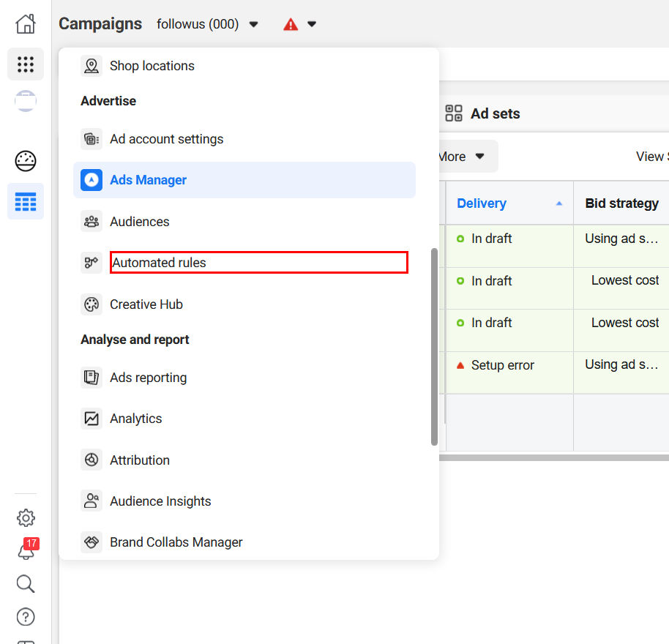The width and height of the screenshot is (669, 644).
Task: Click the Delivery sort arrow
Action: click(x=559, y=204)
